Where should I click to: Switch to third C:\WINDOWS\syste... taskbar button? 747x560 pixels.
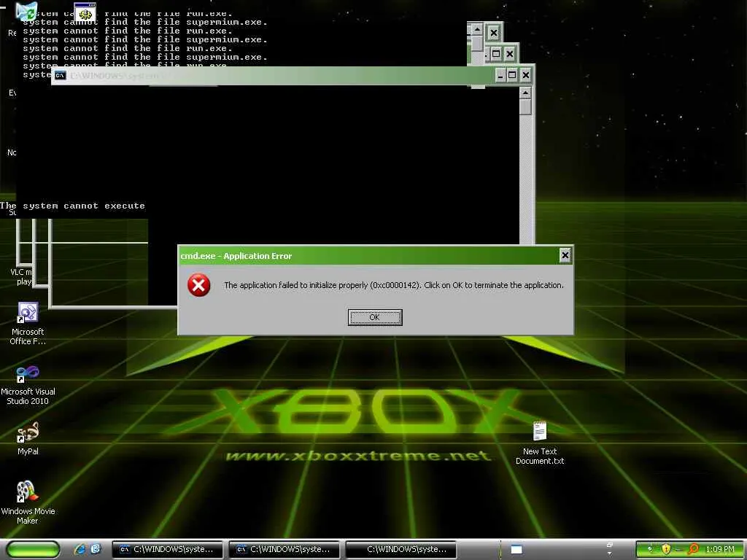click(x=400, y=550)
